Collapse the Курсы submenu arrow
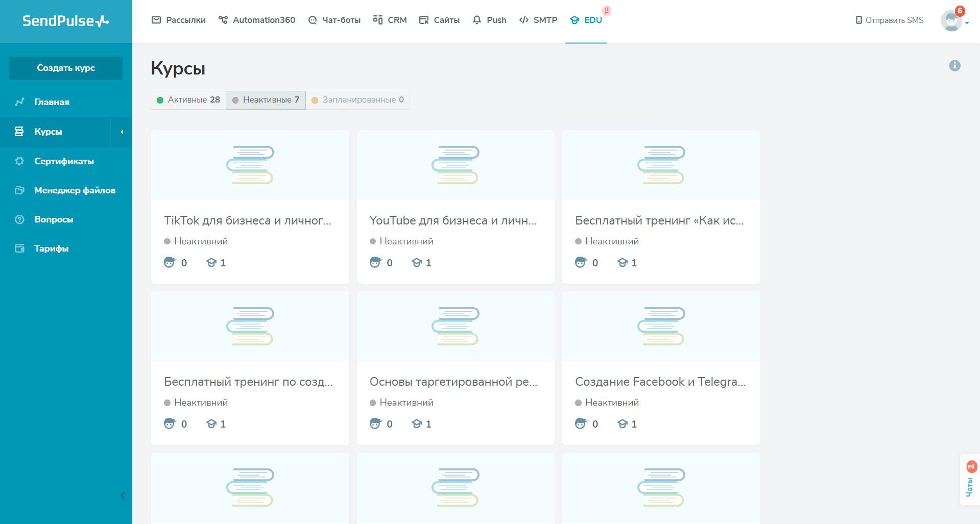Image resolution: width=980 pixels, height=524 pixels. pyautogui.click(x=122, y=132)
